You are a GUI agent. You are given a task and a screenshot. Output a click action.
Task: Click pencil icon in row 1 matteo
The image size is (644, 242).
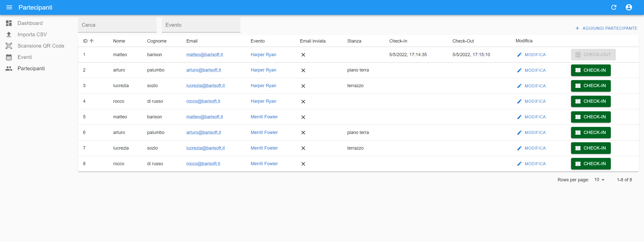pos(519,55)
